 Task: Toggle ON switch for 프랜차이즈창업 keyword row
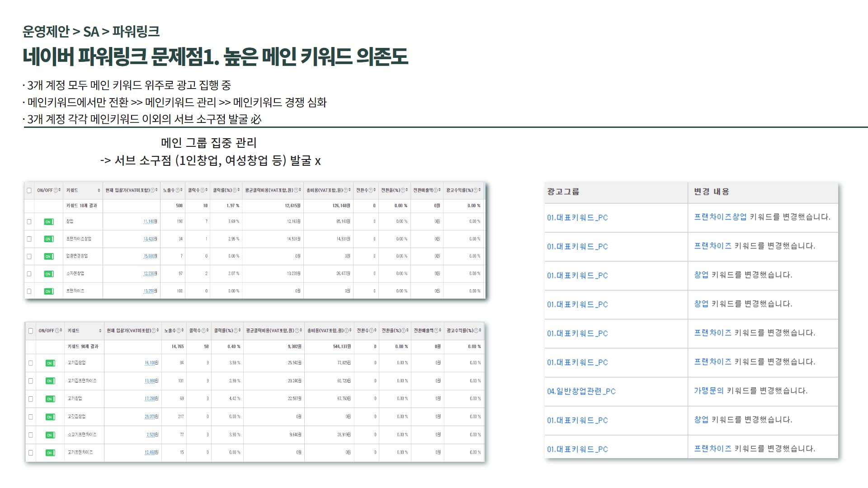coord(49,239)
